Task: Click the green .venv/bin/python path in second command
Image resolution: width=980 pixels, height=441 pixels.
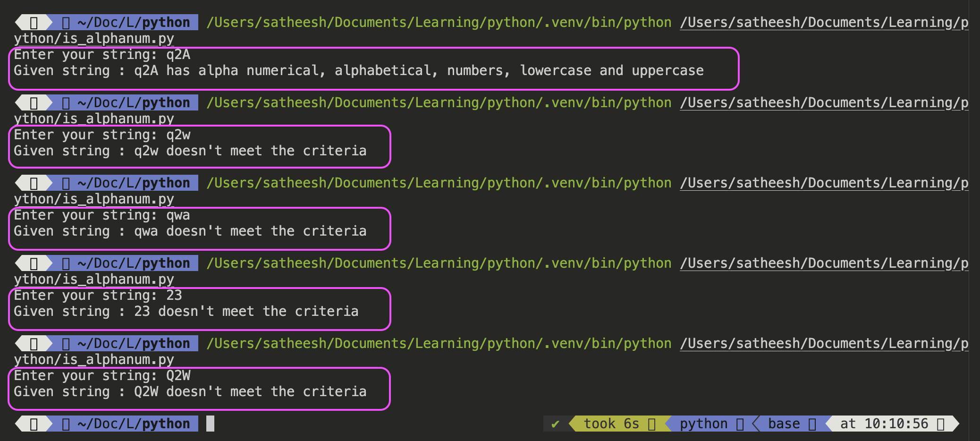Action: 439,103
